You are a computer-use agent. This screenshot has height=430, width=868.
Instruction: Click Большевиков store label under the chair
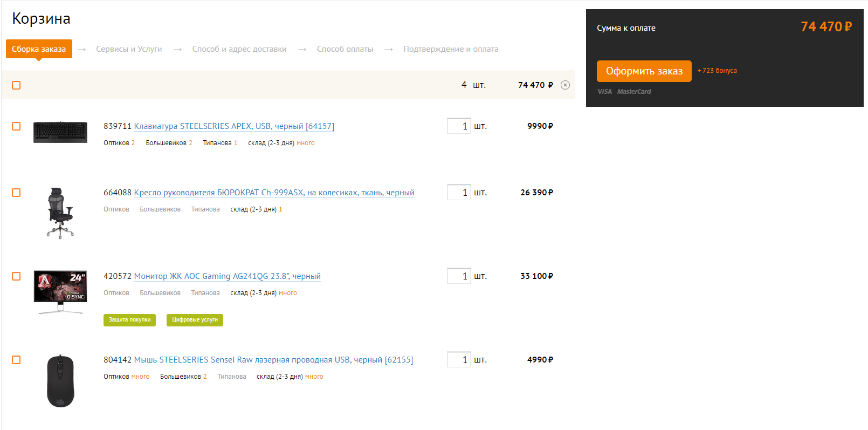tap(160, 209)
